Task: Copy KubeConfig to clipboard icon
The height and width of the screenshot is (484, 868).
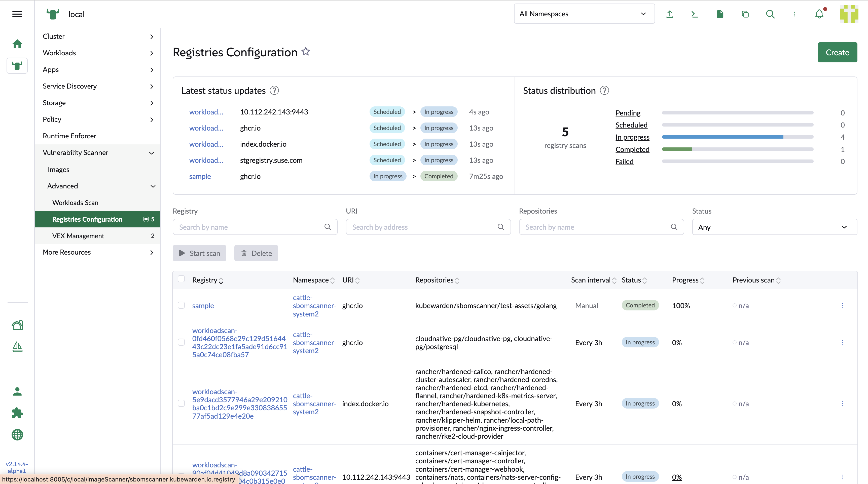Action: (745, 14)
